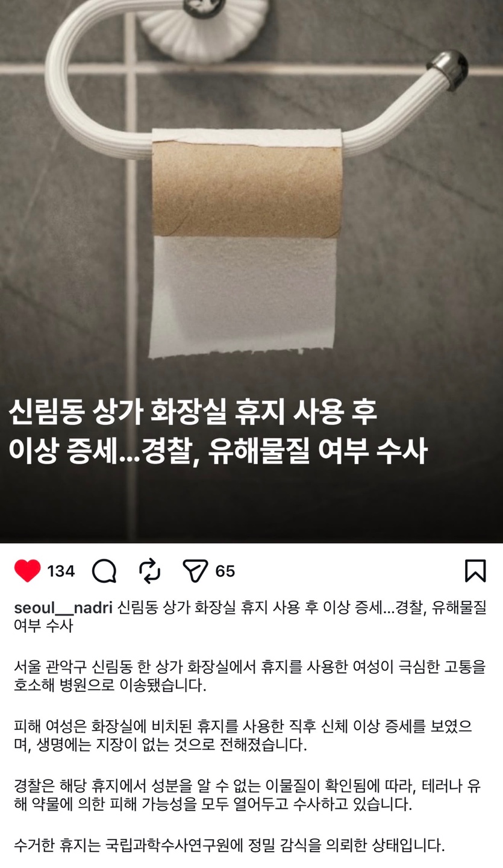Tap the hanging white tissue sheet
The height and width of the screenshot is (868, 503).
click(x=243, y=295)
